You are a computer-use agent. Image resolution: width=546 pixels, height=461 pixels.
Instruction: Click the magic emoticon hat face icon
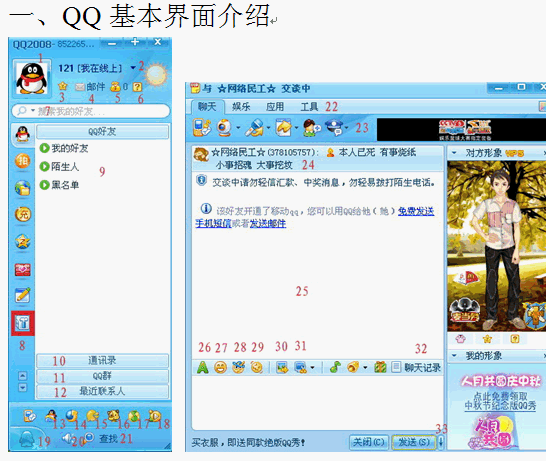pyautogui.click(x=239, y=368)
